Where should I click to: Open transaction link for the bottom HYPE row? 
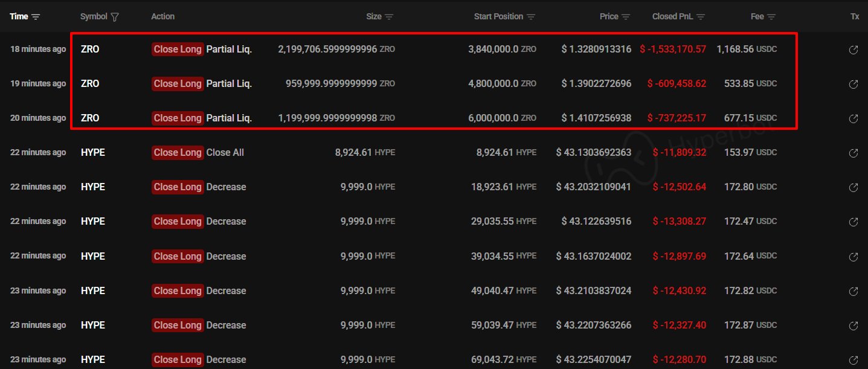[854, 359]
